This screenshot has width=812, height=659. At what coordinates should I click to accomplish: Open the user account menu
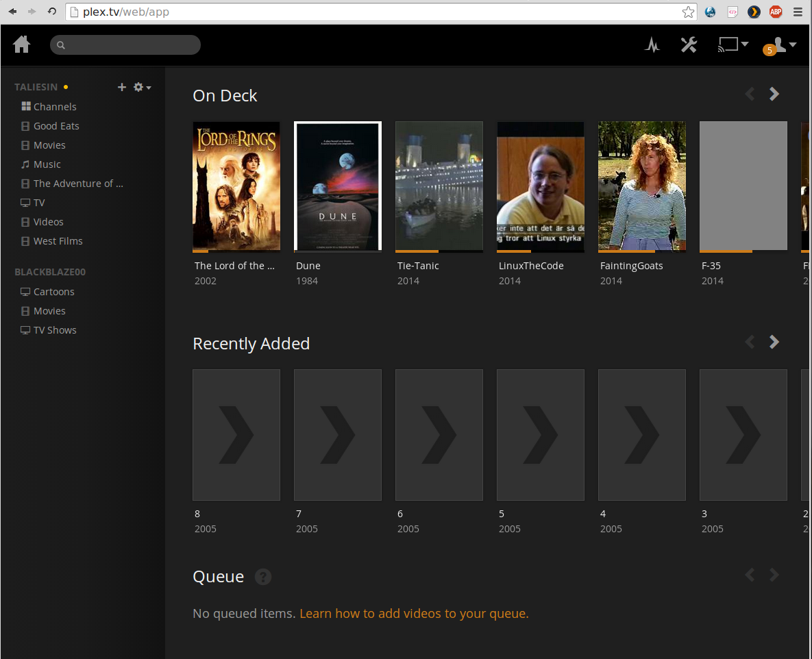779,46
